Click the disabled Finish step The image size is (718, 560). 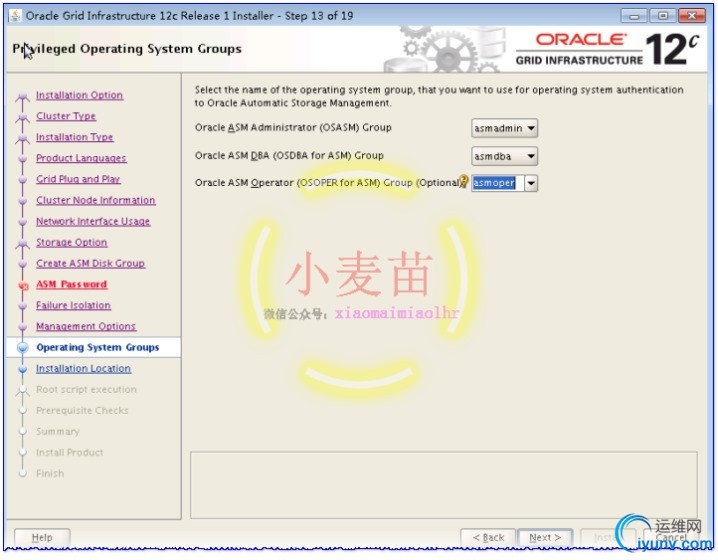(50, 474)
